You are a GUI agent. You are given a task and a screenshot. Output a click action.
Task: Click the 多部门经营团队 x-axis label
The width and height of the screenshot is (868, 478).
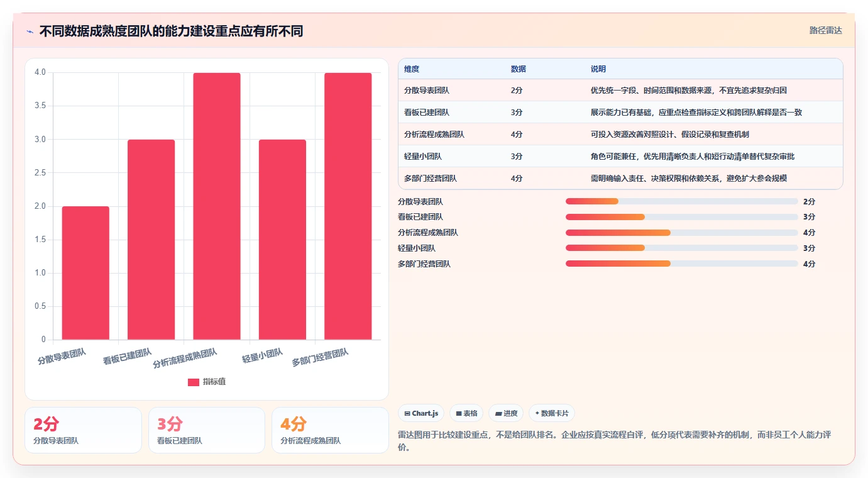pos(320,358)
